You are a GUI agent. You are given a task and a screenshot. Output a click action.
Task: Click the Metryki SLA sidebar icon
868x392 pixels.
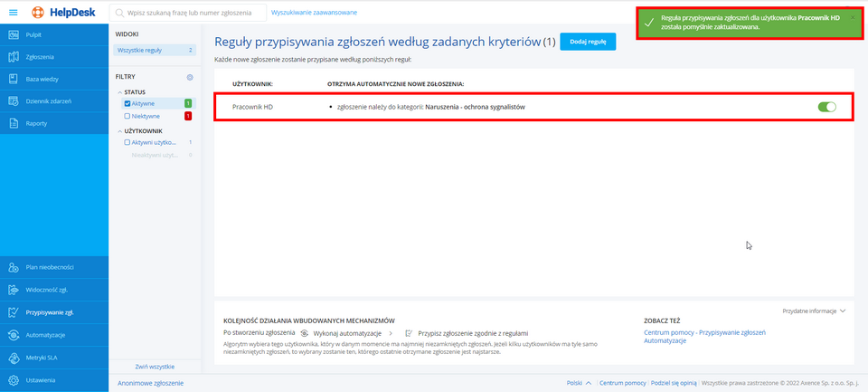(x=14, y=358)
